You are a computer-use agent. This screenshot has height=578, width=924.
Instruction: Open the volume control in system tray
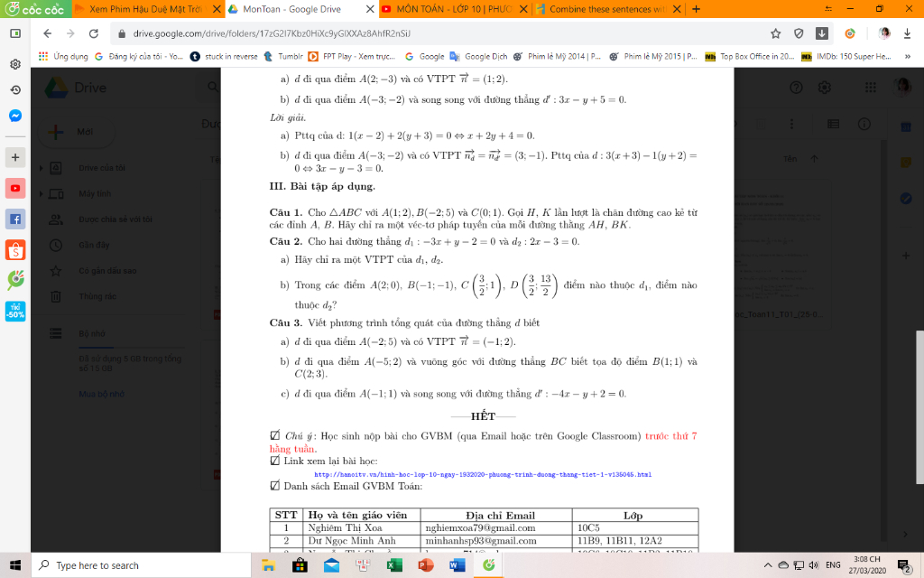[x=814, y=565]
